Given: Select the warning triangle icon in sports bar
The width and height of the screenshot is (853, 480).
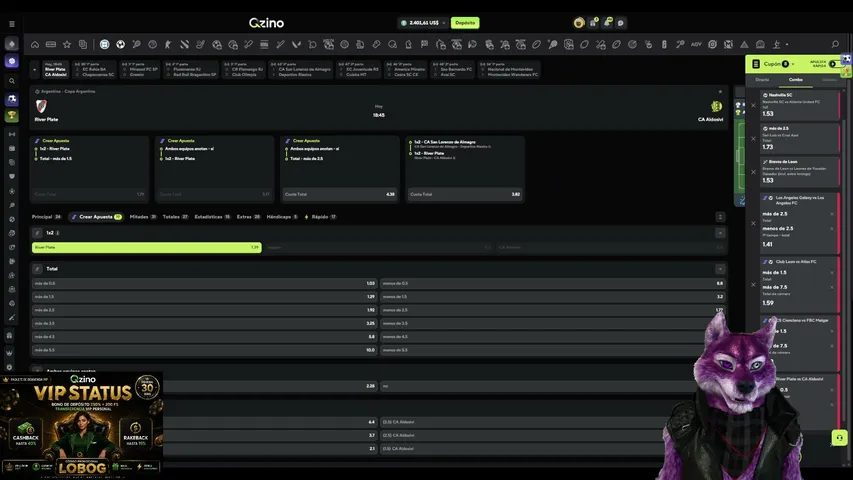Looking at the screenshot, I should [x=744, y=45].
